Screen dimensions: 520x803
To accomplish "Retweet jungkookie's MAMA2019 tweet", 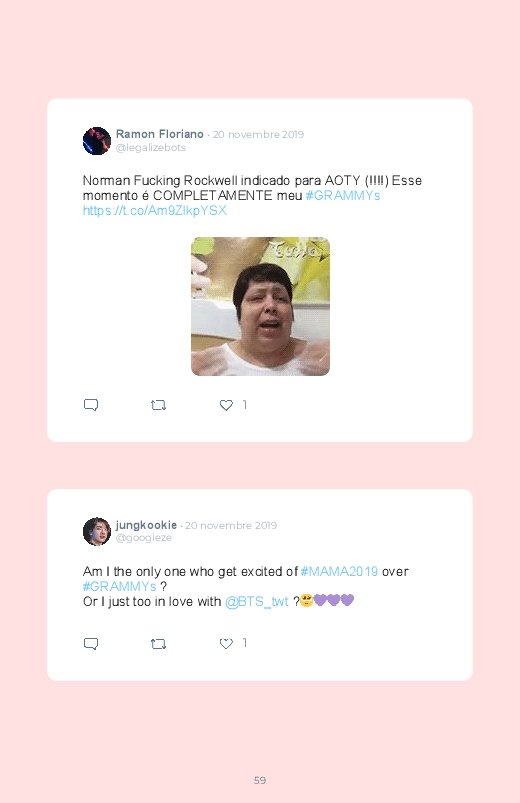I will 158,644.
